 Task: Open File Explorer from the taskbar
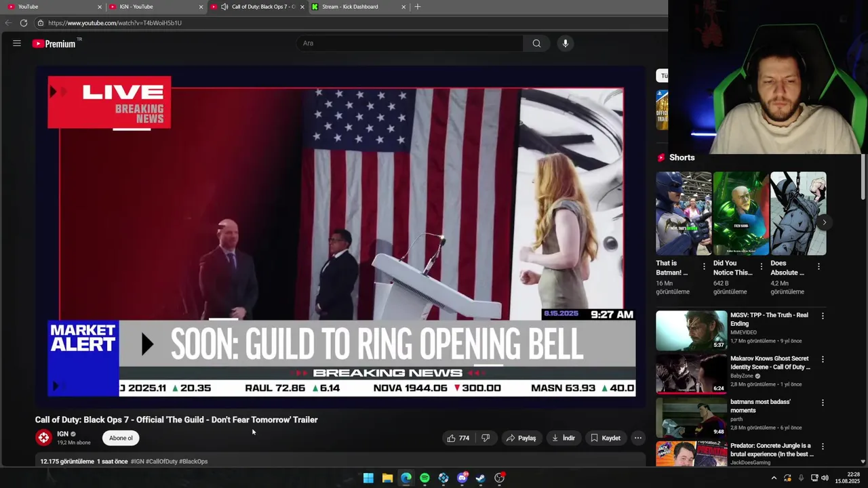(387, 478)
